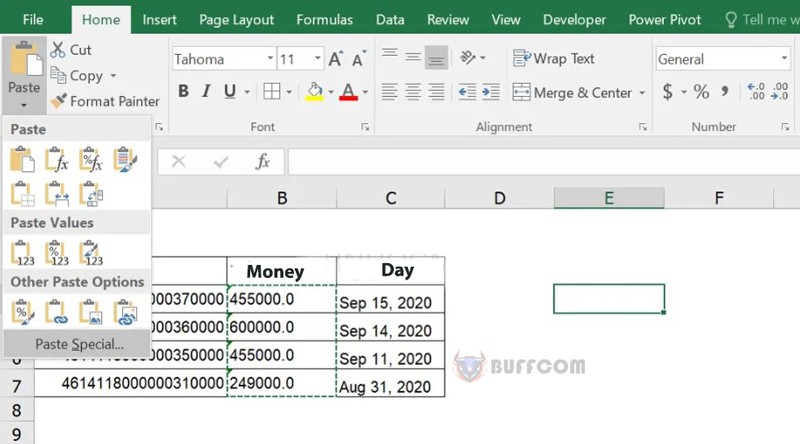The height and width of the screenshot is (444, 800).
Task: Click the Insert Function fx button
Action: tap(262, 161)
